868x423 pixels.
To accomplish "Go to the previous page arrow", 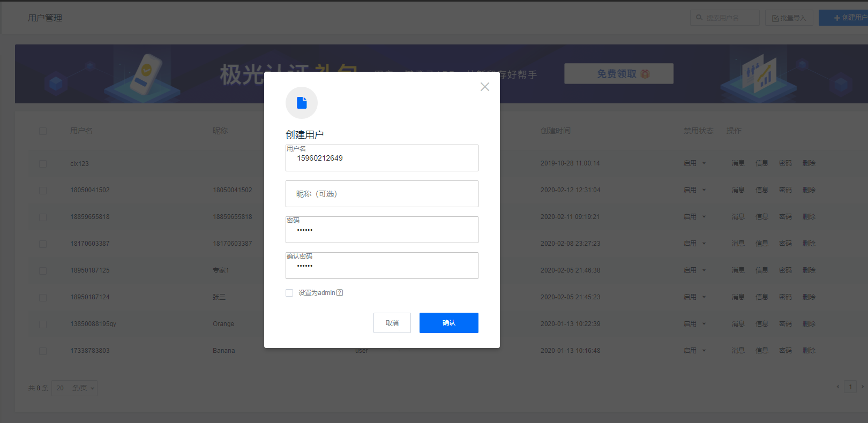I will click(838, 387).
